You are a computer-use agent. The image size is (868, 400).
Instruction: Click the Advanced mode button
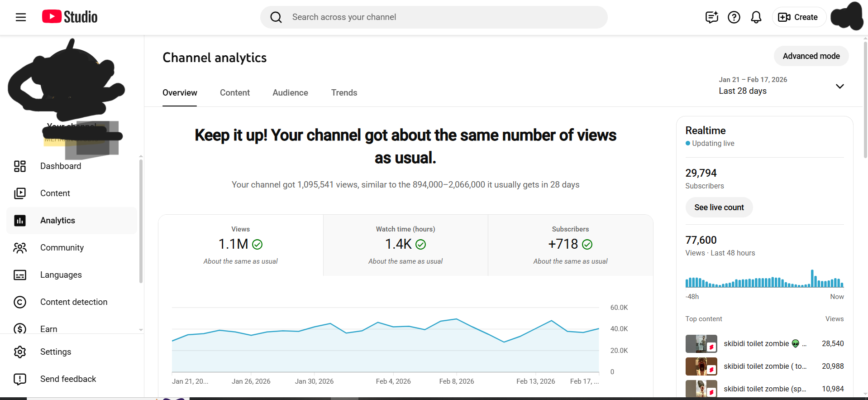(x=811, y=56)
